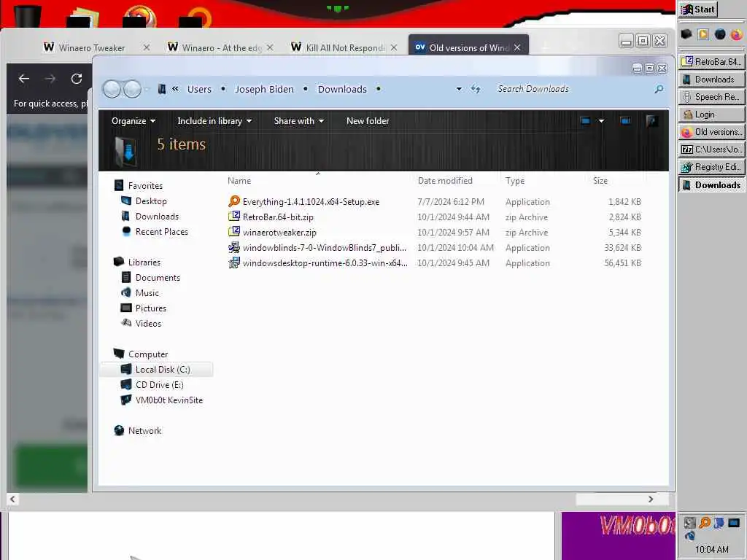This screenshot has height=560, width=747.
Task: Click the Explorer forward navigation button
Action: [x=132, y=89]
